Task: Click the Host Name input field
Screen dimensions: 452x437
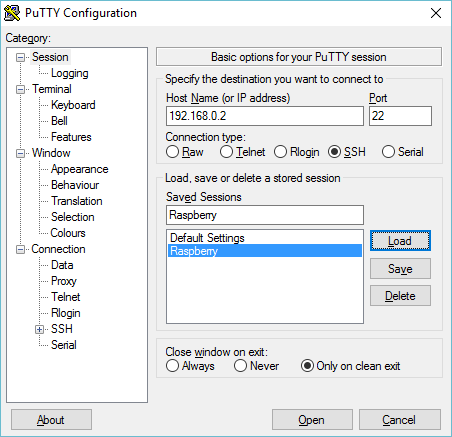Action: [265, 116]
